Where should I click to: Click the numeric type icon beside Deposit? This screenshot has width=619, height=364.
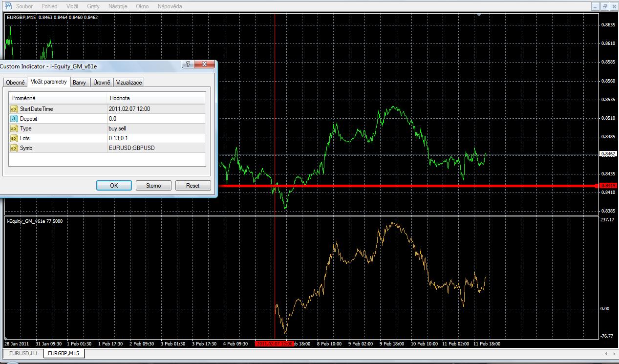(14, 119)
